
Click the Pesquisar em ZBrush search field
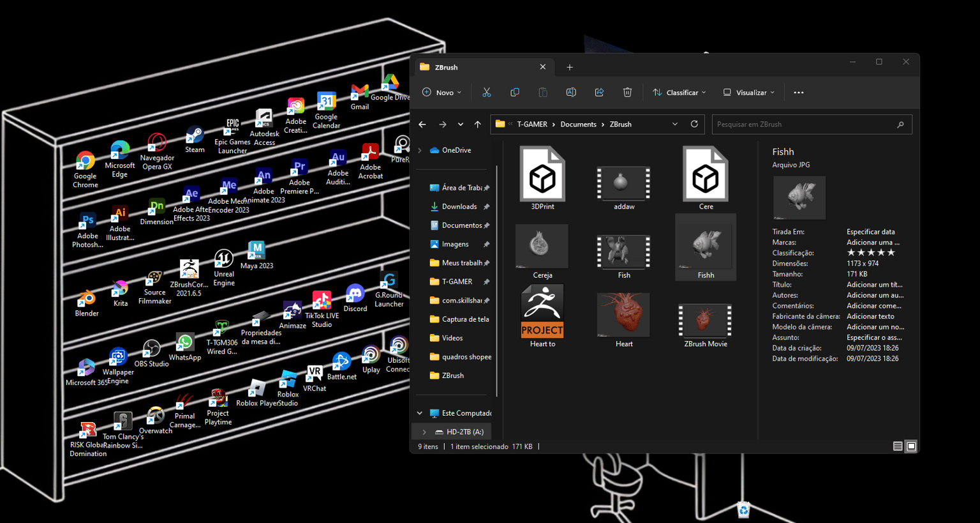(812, 125)
